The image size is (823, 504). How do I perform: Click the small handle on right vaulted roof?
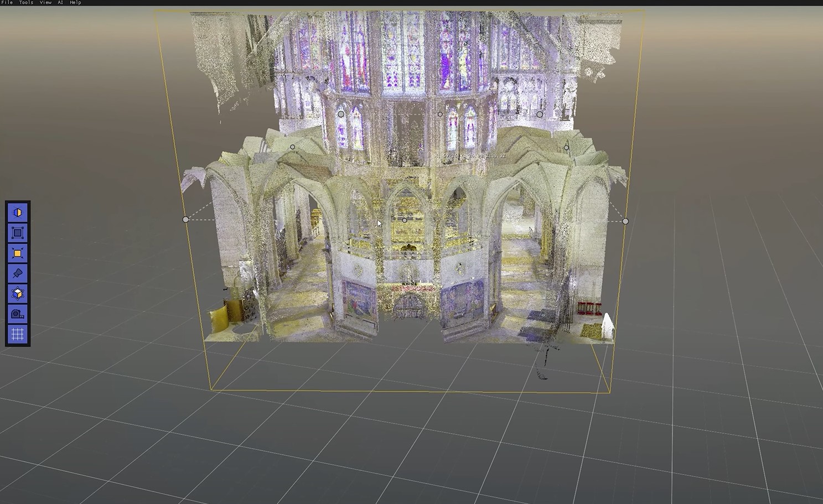pos(566,148)
